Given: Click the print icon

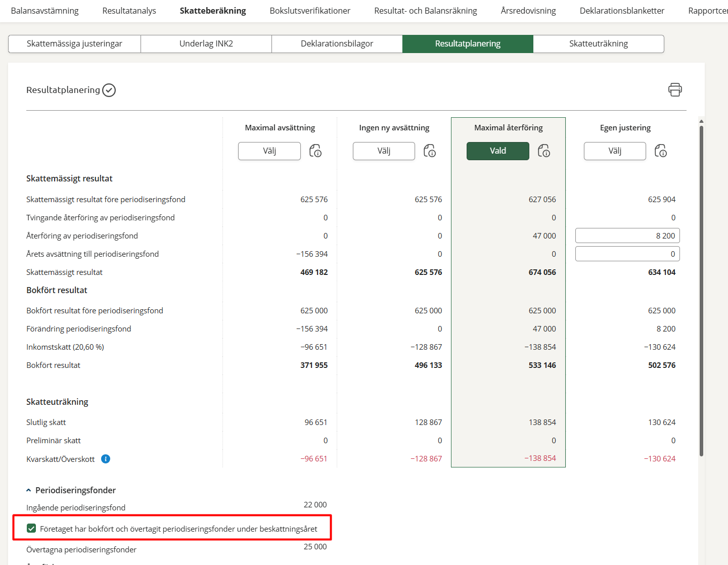Looking at the screenshot, I should pyautogui.click(x=675, y=90).
